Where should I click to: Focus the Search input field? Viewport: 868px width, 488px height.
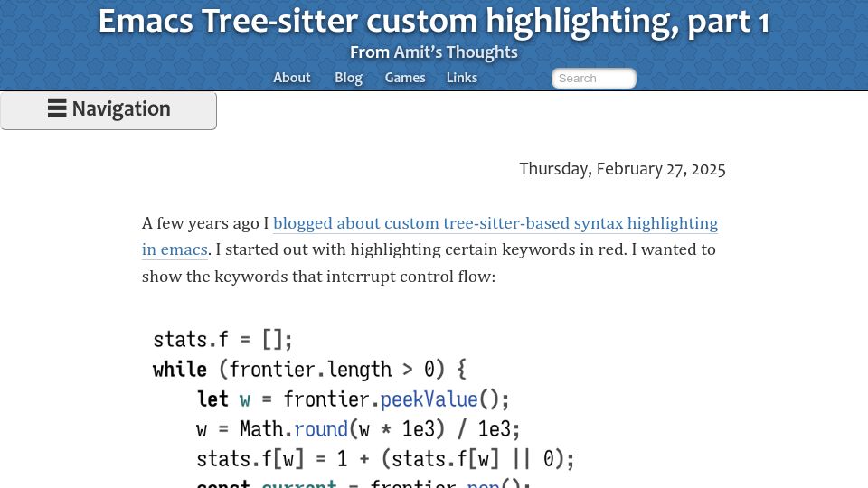[x=593, y=79]
